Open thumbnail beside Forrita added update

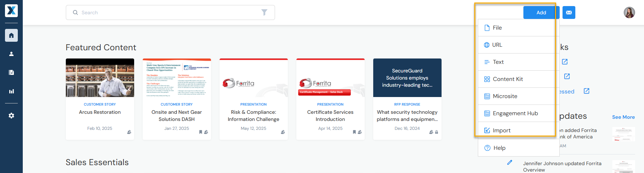click(x=624, y=134)
